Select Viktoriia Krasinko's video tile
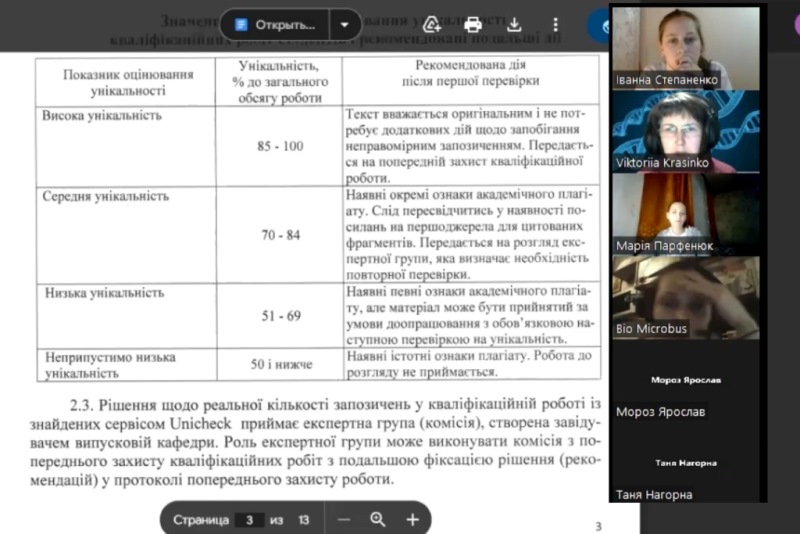800x534 pixels. click(686, 132)
